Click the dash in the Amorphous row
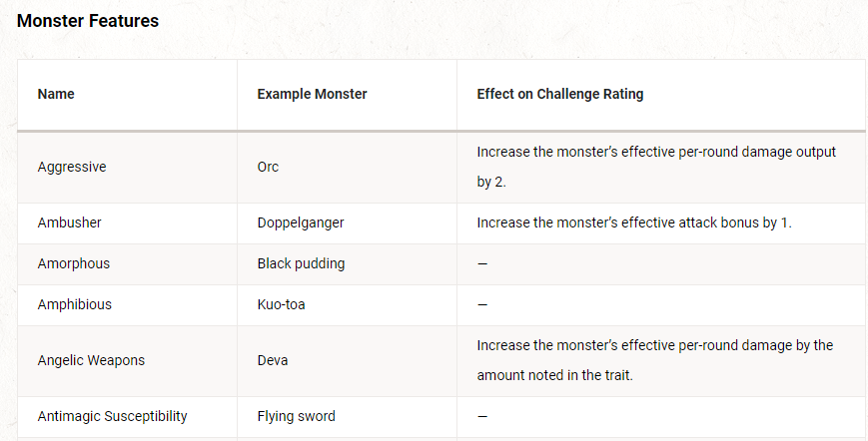This screenshot has height=441, width=868. [482, 264]
